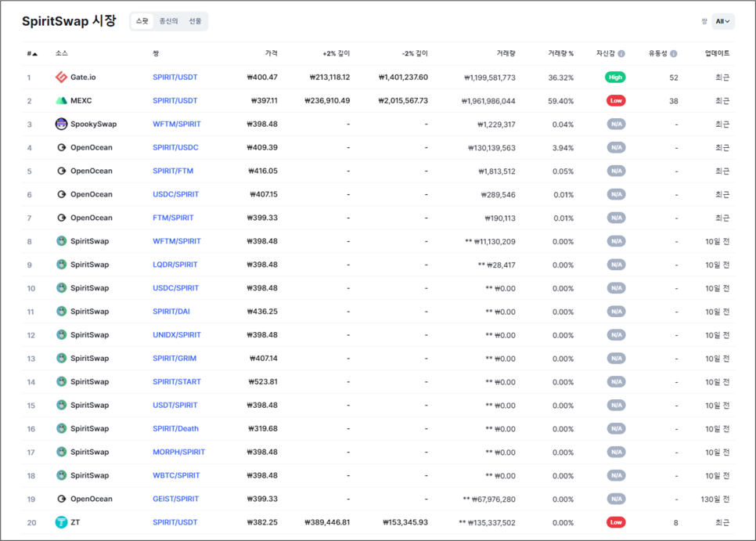Click the SpookySwap source name
The width and height of the screenshot is (756, 541).
click(x=94, y=124)
